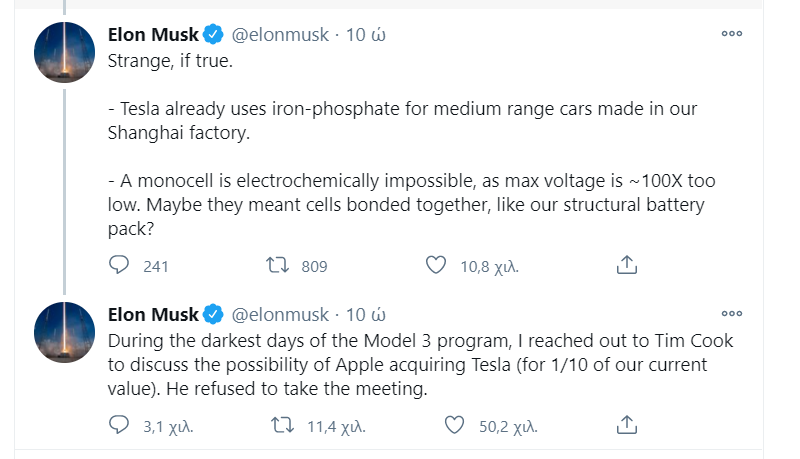
Task: Open Elon Musk's name link on the first tweet
Action: tap(152, 35)
